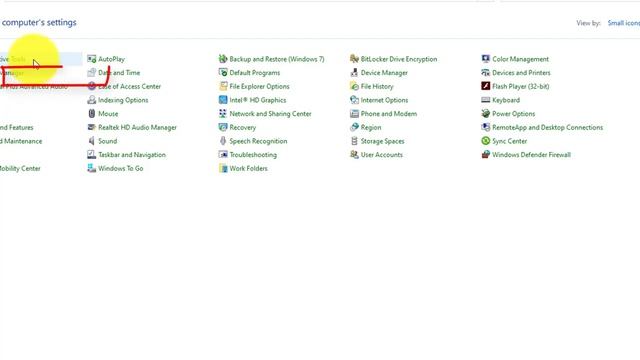Click the Realtek HD Audio Manager icon
The height and width of the screenshot is (360, 640).
point(91,127)
